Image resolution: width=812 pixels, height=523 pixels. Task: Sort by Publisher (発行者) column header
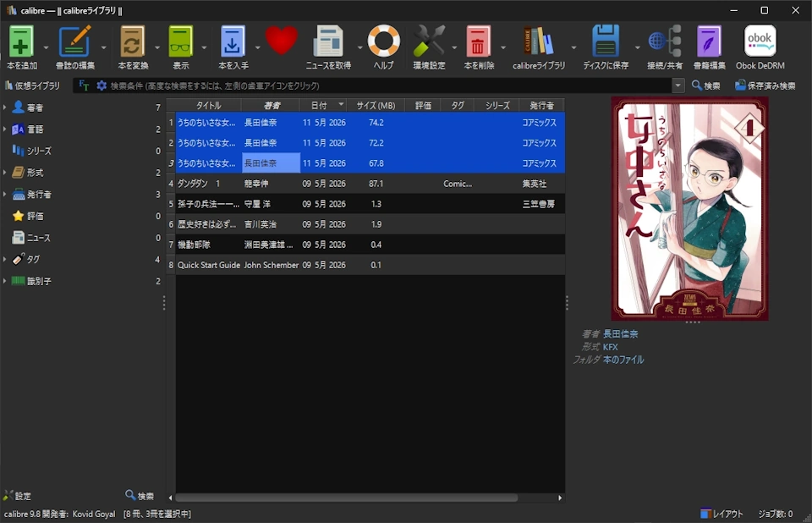click(541, 105)
